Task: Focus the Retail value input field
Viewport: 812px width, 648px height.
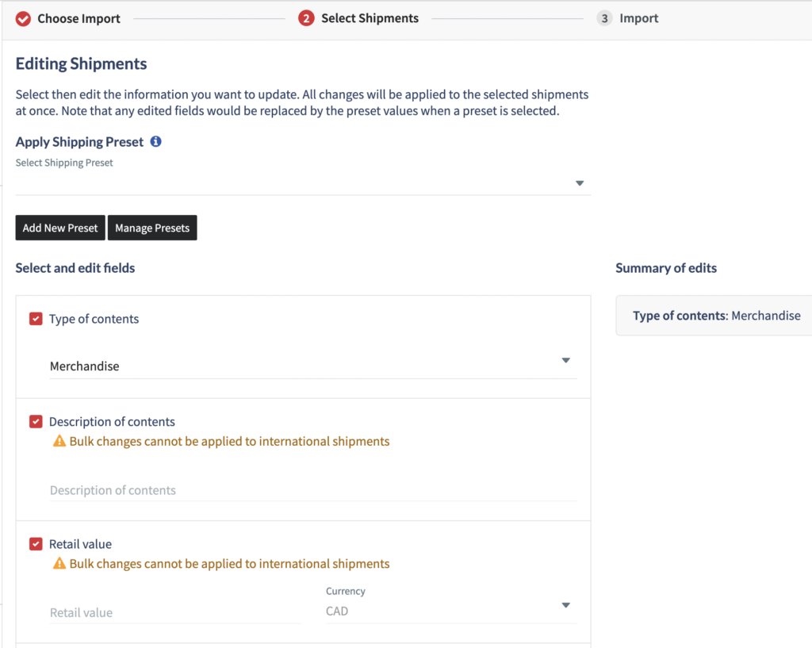Action: point(175,612)
